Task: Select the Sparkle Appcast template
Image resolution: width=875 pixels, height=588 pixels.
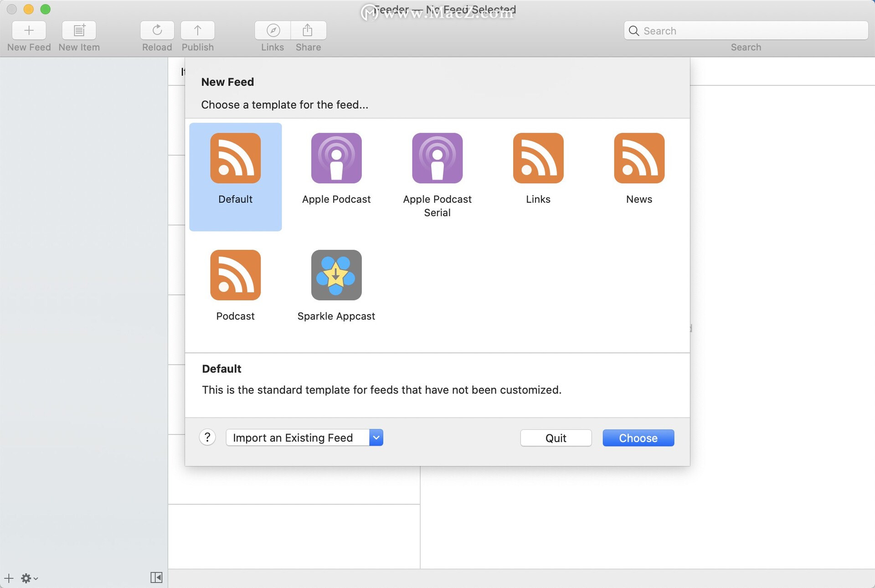Action: coord(336,286)
